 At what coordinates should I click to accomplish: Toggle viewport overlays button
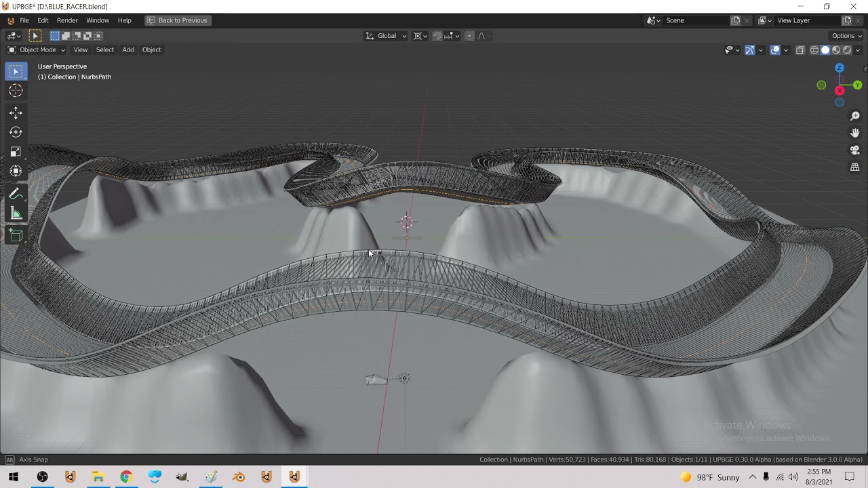tap(775, 50)
